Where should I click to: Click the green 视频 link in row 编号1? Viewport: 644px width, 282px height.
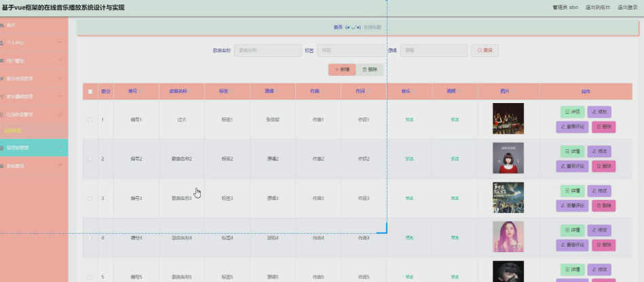[x=455, y=120]
